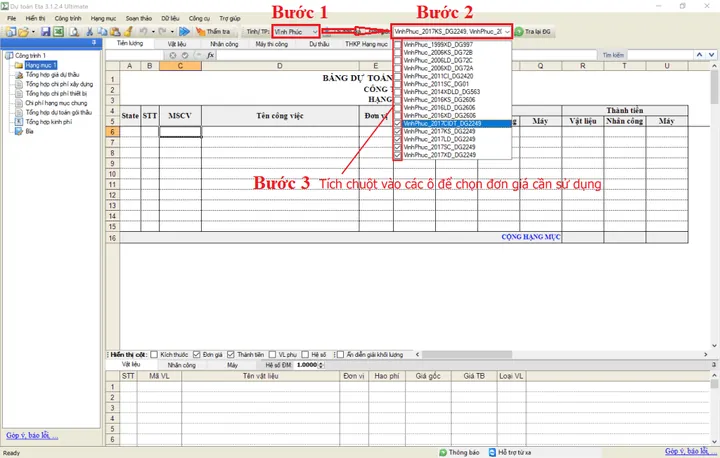
Task: Enable the Ẩn diễn giải khối lượng checkbox
Action: pyautogui.click(x=340, y=355)
